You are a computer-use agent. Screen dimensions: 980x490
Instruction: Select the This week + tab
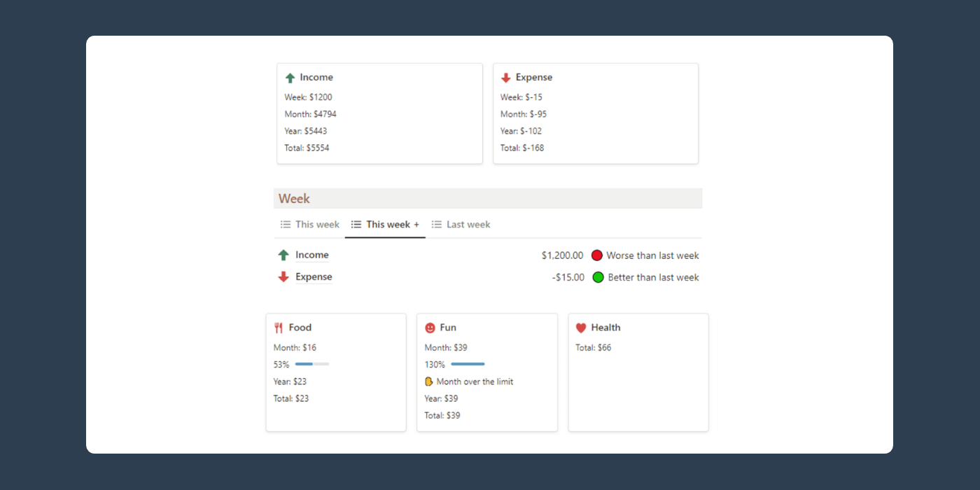[385, 225]
